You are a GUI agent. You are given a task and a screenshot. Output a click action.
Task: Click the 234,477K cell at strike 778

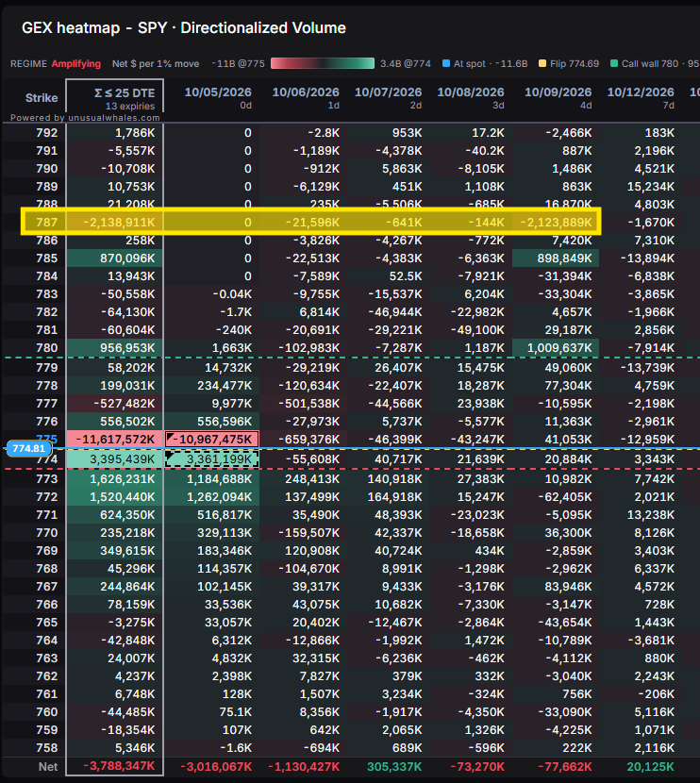[211, 386]
